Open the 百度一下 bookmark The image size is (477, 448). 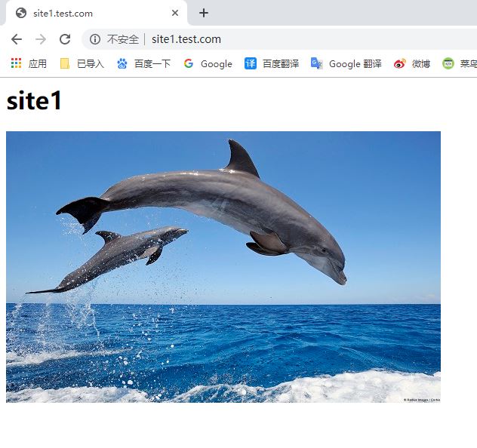click(143, 64)
